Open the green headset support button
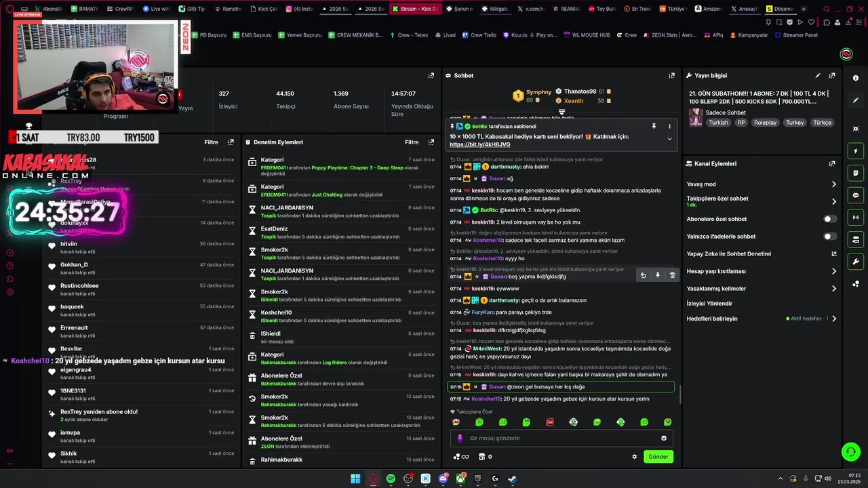The image size is (868, 488). 850,451
